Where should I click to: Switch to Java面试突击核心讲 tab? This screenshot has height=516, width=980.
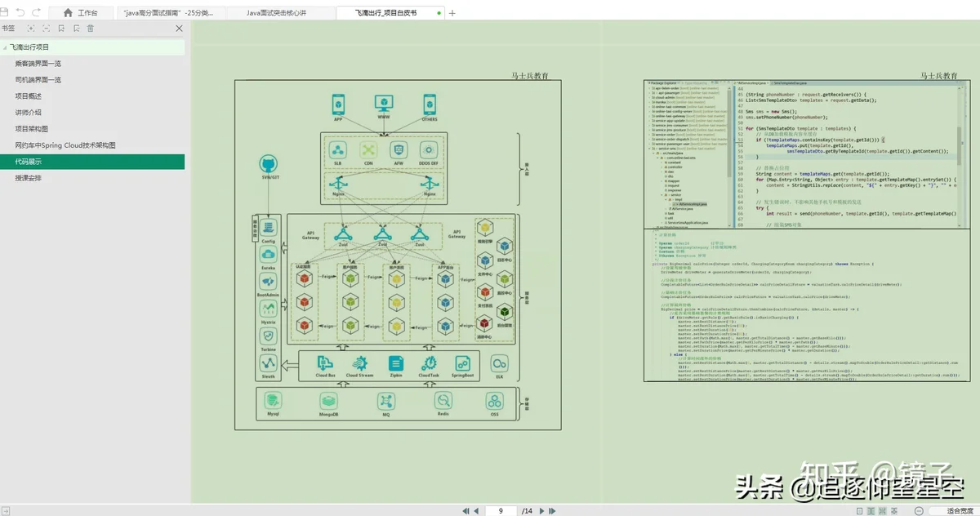(278, 13)
